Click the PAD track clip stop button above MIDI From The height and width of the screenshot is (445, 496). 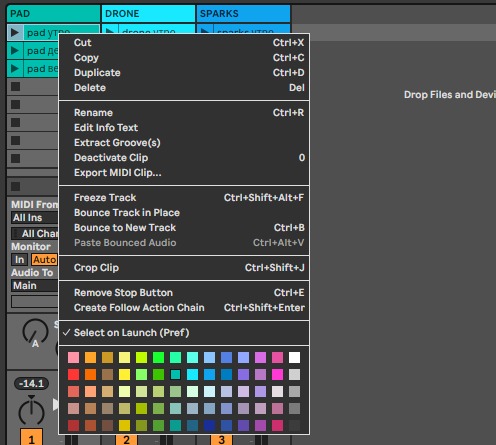[16, 186]
